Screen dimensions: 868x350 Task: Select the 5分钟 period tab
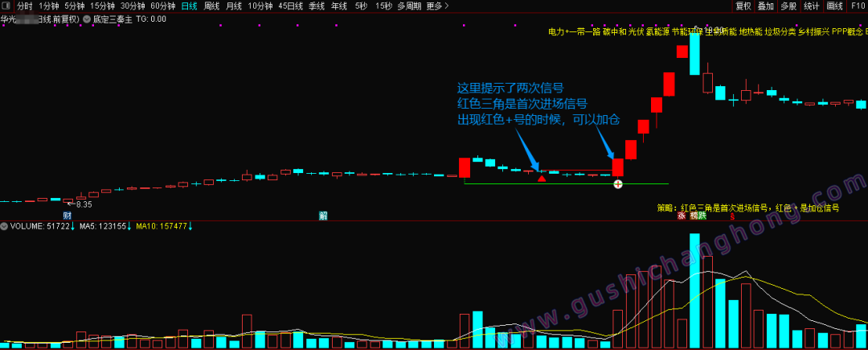[74, 6]
